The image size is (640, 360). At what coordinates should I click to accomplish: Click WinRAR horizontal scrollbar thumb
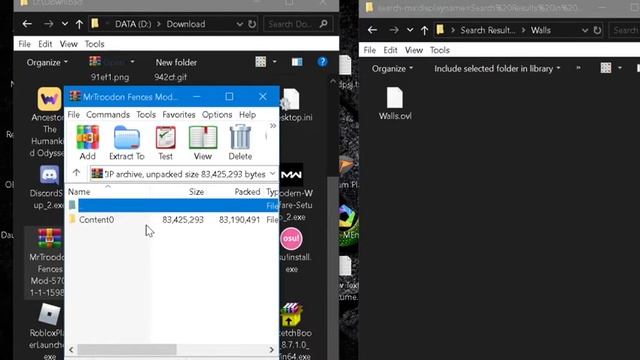pos(127,350)
